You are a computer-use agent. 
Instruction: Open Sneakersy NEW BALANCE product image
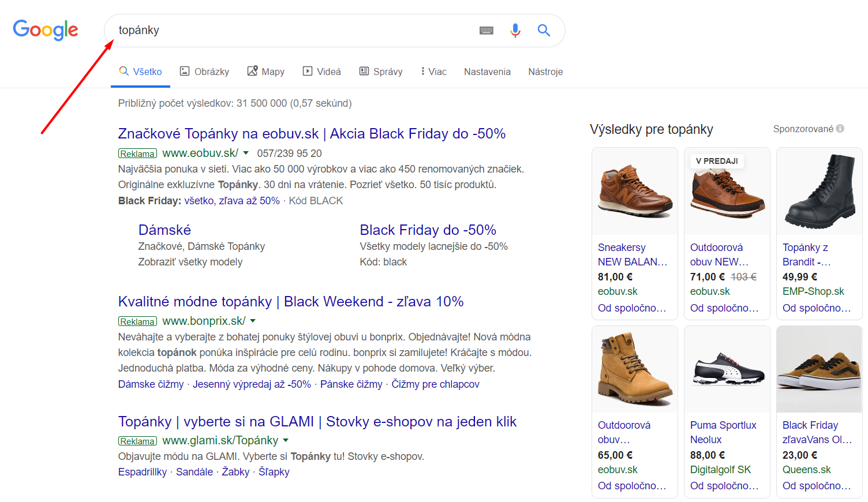pyautogui.click(x=635, y=192)
